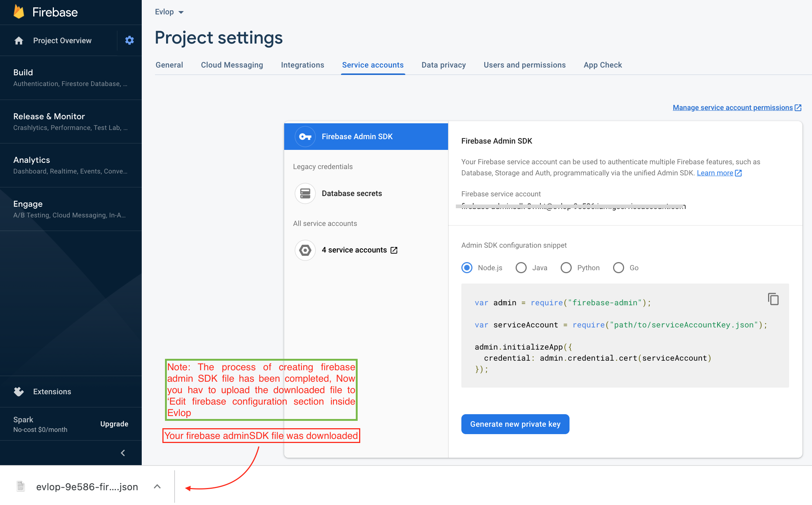This screenshot has height=505, width=812.
Task: Expand the download item options chevron
Action: pos(157,487)
